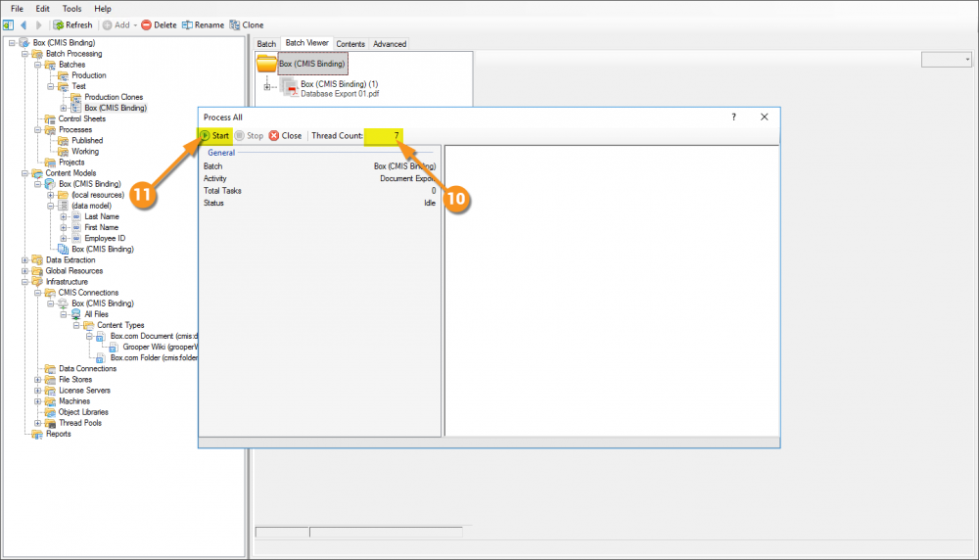The height and width of the screenshot is (560, 979).
Task: Open the Tools menu
Action: tap(71, 9)
